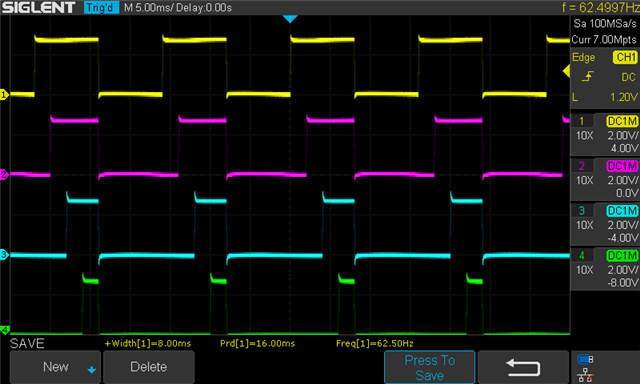Click the Press To Save button
Viewport: 640px width, 384px height.
tap(429, 367)
